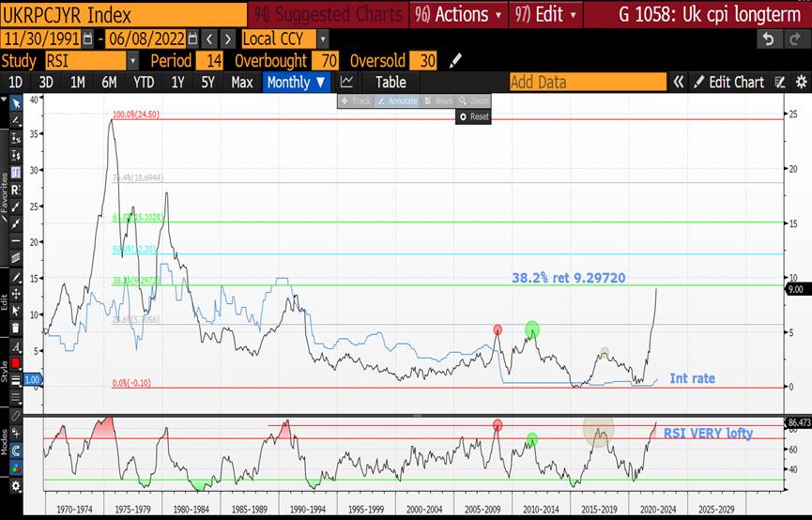Click the notes pencil icon beside Edit Chart
Viewport: 812px width, 520px height.
pos(780,82)
